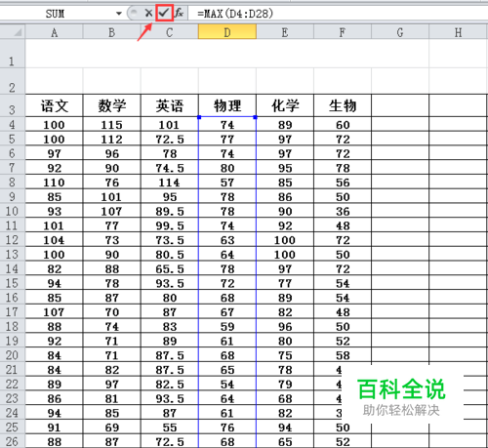Viewport: 488px width, 448px height.
Task: Select highlighted column D header
Action: pos(227,32)
